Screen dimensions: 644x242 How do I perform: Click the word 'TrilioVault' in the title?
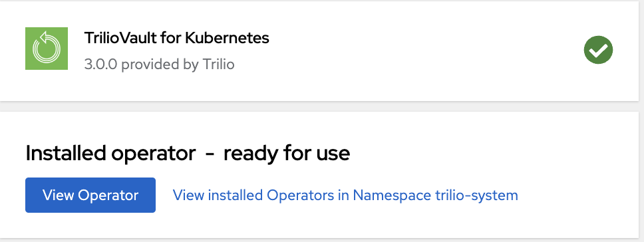[x=120, y=38]
